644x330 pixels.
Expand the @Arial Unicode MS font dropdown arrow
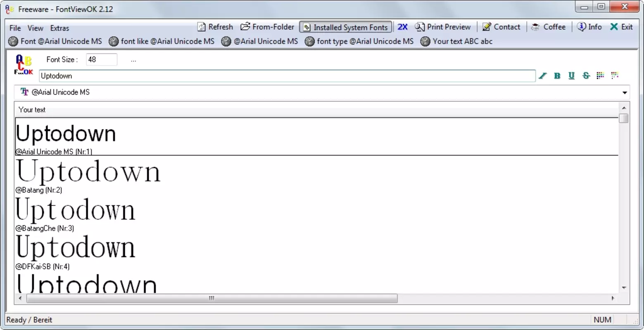pos(625,93)
